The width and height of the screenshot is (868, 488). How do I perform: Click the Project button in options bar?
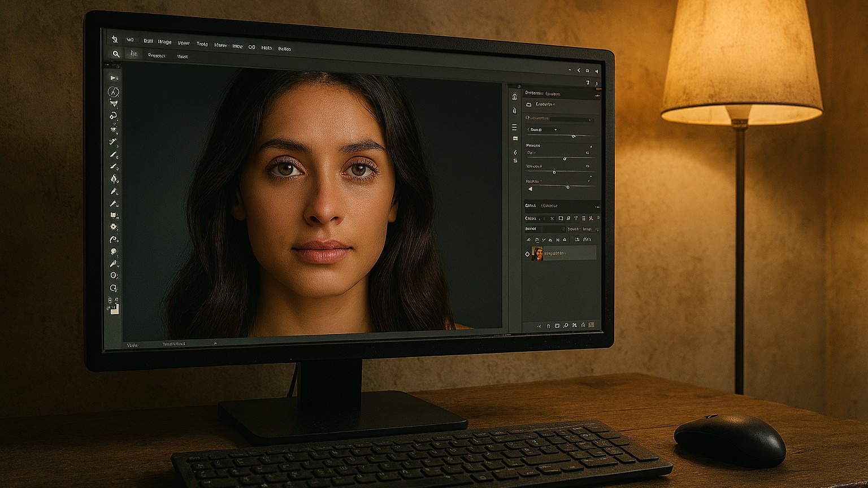[x=157, y=55]
